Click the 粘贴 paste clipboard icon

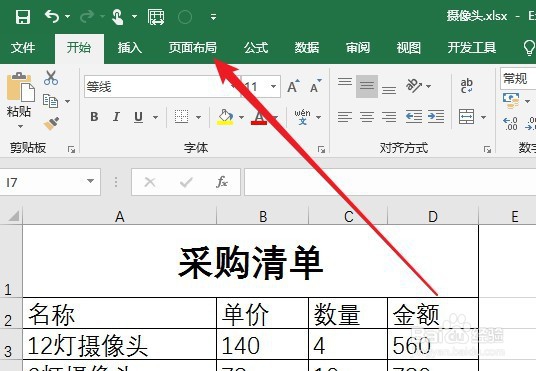21,87
